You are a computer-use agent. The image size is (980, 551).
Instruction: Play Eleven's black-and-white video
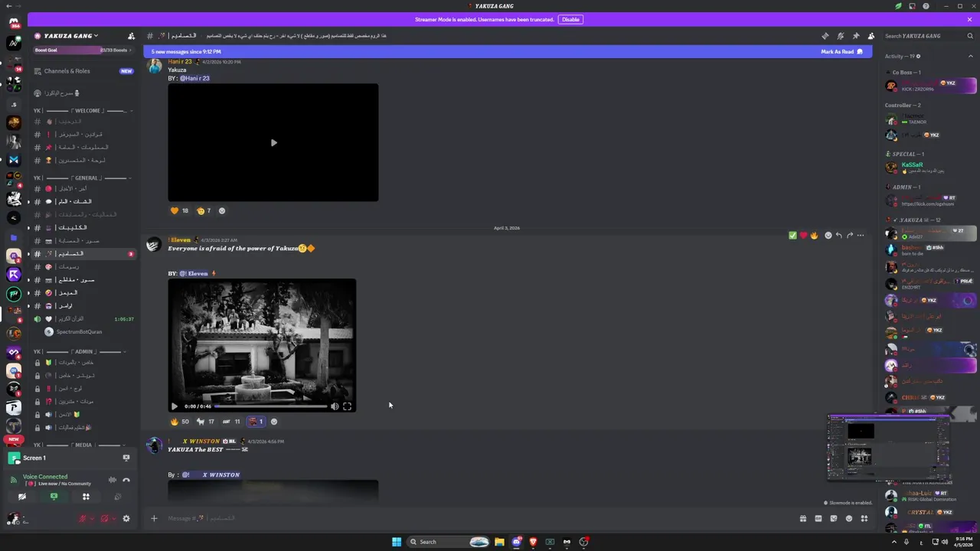[x=174, y=406]
